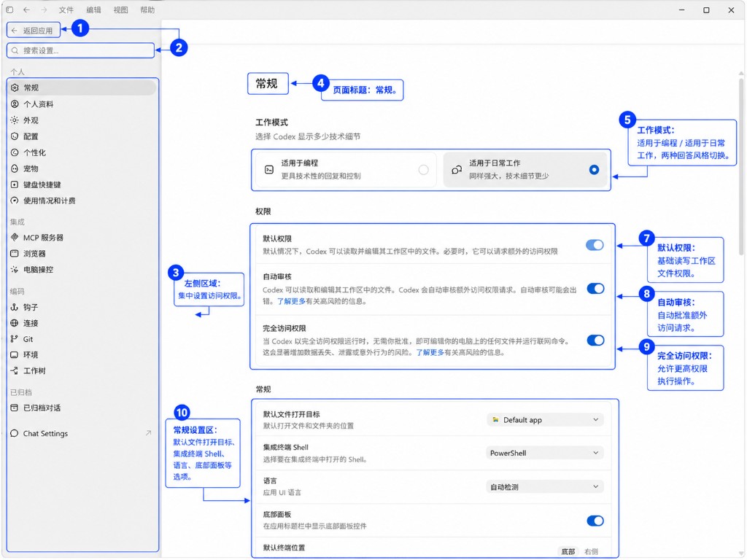
Task: Open the 默认文件打开目标 Default app dropdown
Action: pos(545,419)
